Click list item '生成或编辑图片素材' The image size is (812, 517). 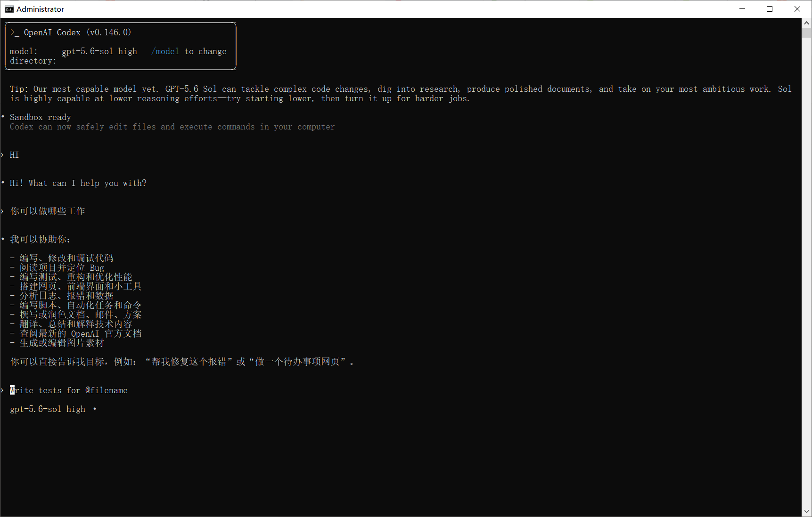(62, 343)
